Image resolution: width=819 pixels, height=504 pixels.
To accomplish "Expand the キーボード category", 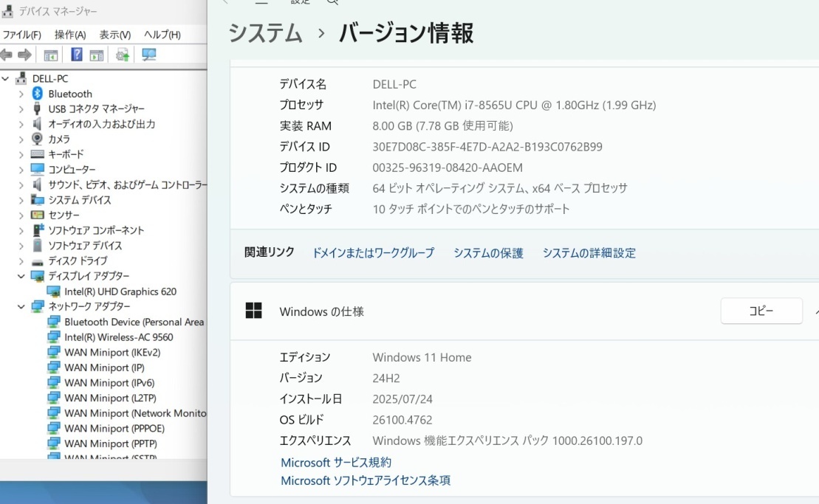I will tap(21, 154).
